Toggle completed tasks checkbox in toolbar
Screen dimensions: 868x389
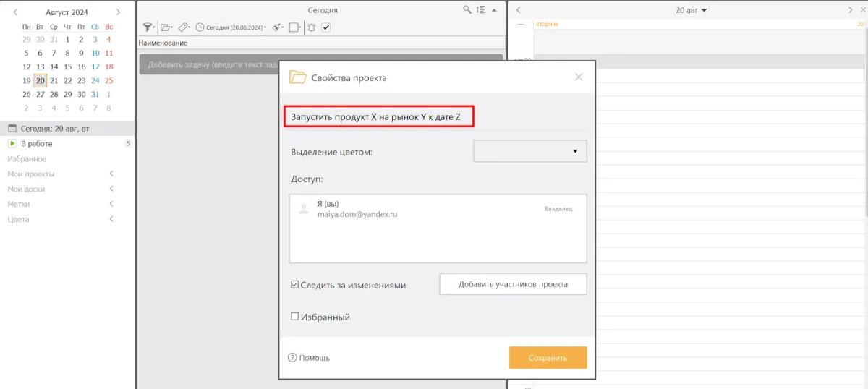(x=326, y=27)
